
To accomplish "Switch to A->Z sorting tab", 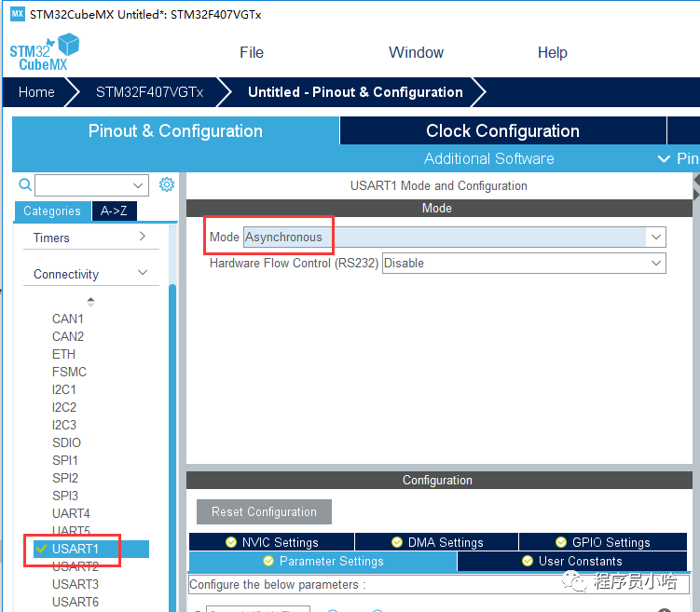I will (x=114, y=211).
